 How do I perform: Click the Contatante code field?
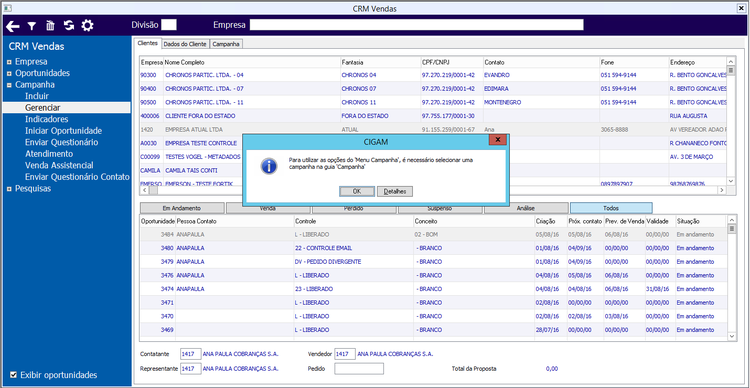tap(190, 354)
